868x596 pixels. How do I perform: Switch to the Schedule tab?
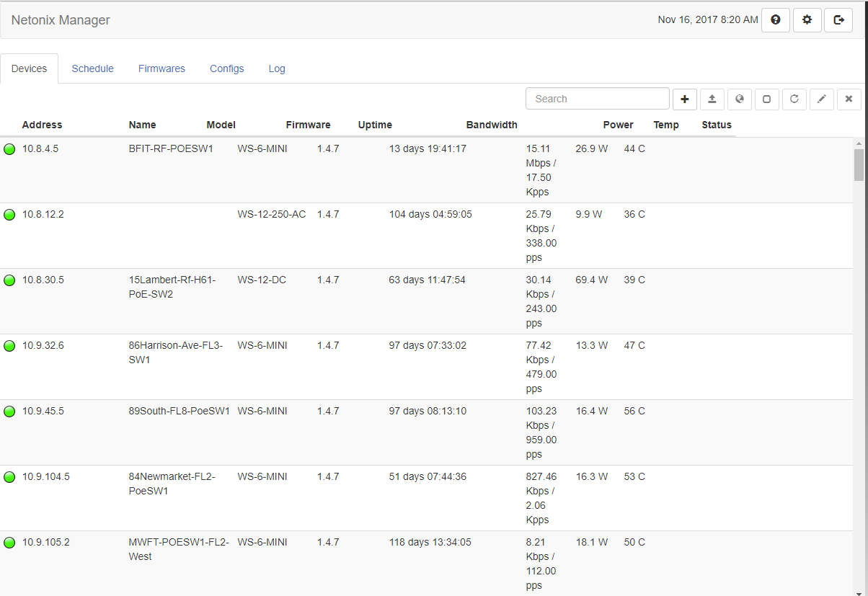point(92,68)
